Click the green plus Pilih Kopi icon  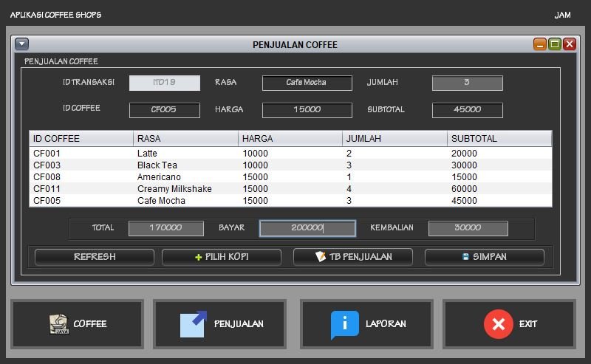pos(198,257)
